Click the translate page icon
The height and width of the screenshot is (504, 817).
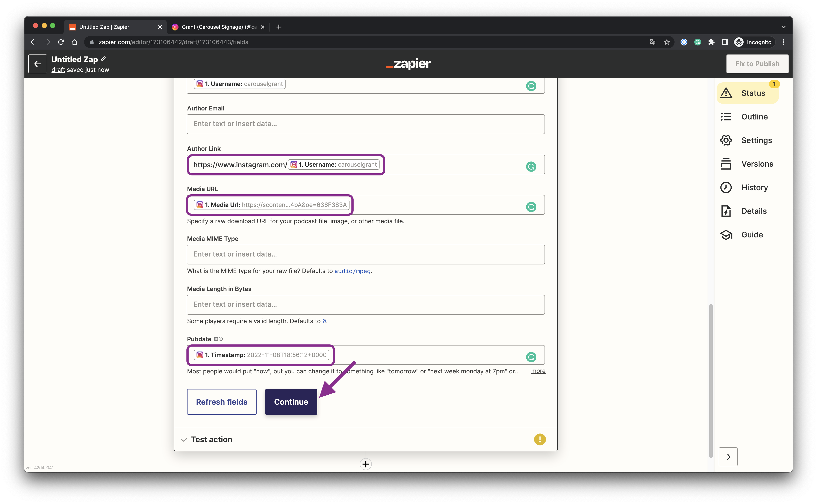point(653,42)
